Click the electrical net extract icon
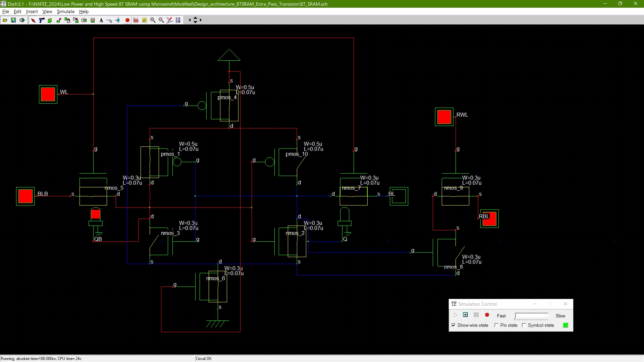 point(170,20)
